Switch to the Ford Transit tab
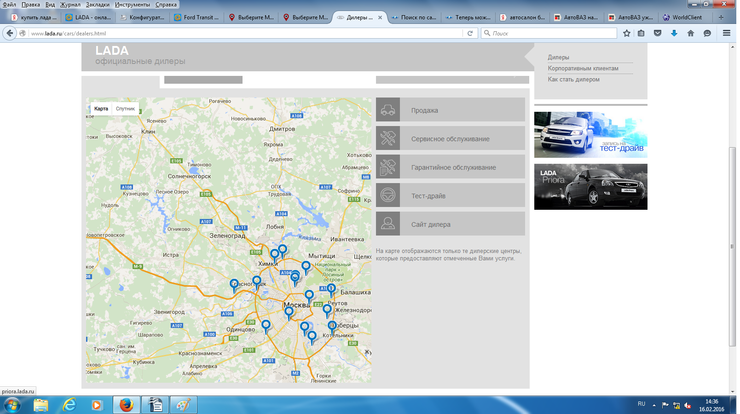740x414 pixels. click(197, 17)
